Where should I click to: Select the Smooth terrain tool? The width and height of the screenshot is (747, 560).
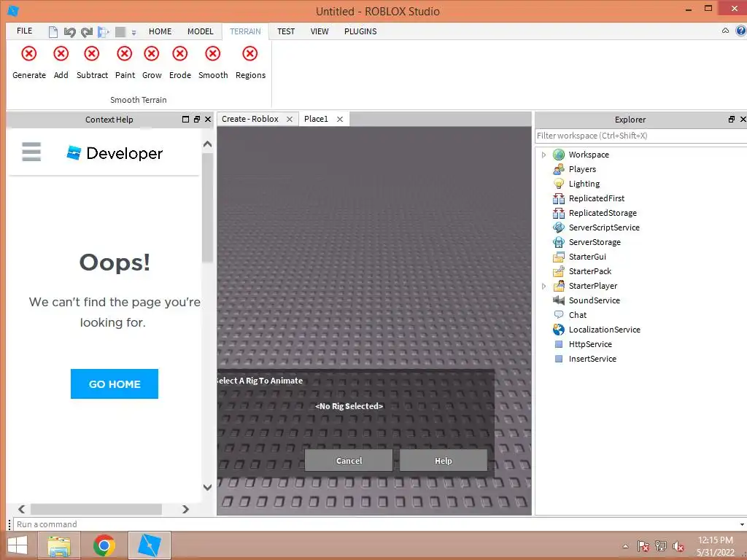click(213, 63)
